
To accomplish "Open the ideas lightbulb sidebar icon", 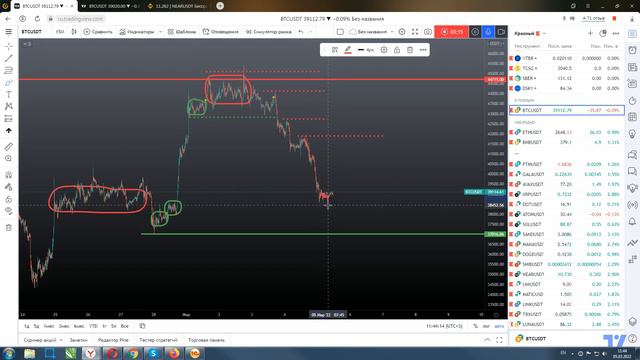I will point(632,134).
